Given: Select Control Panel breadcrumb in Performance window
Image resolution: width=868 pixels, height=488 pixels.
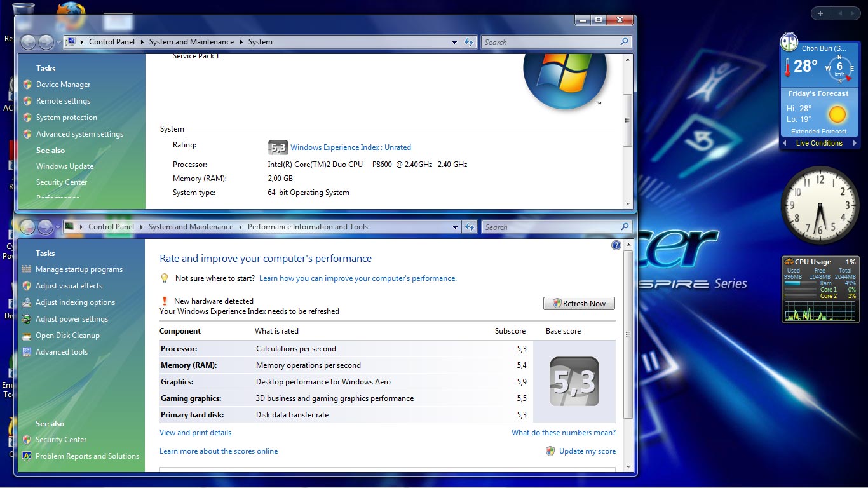Looking at the screenshot, I should [111, 227].
